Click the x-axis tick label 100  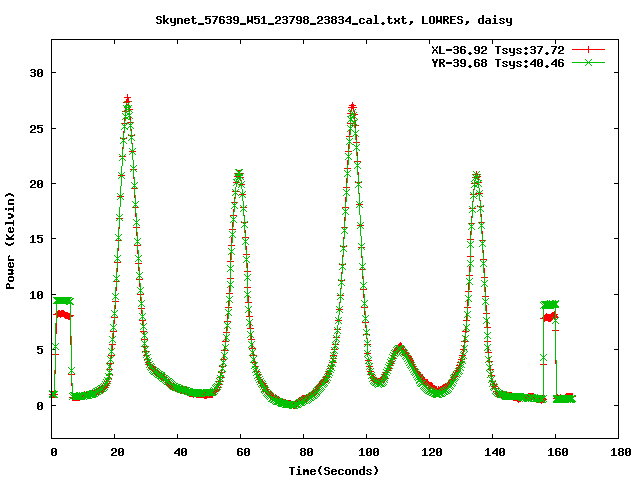[x=369, y=452]
